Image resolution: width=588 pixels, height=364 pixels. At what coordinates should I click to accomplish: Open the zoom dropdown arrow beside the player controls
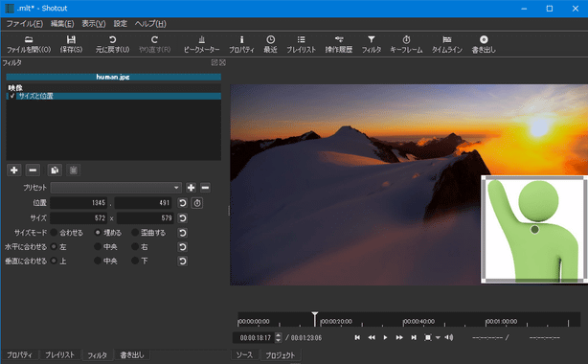[438, 338]
